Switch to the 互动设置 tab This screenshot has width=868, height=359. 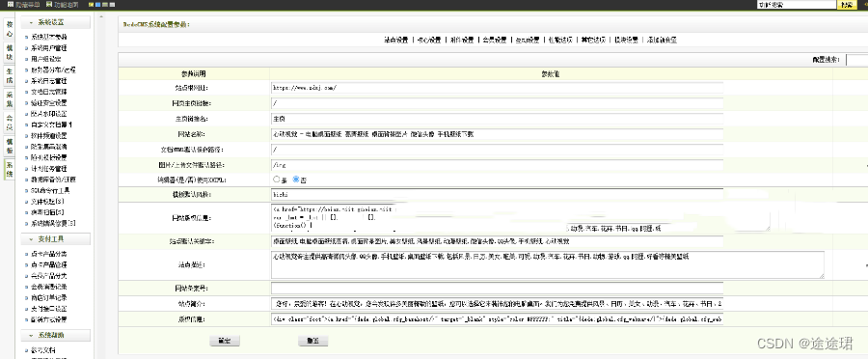tap(527, 40)
